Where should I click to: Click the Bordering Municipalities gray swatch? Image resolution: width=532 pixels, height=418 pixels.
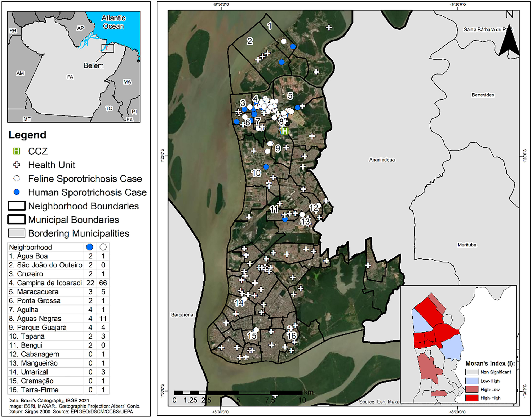pyautogui.click(x=17, y=233)
